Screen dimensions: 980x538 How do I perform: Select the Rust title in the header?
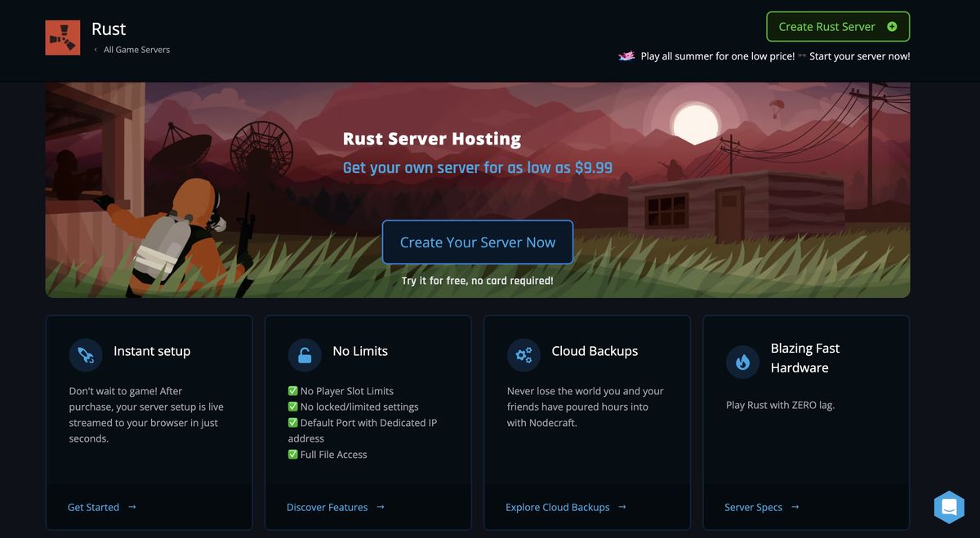point(109,29)
